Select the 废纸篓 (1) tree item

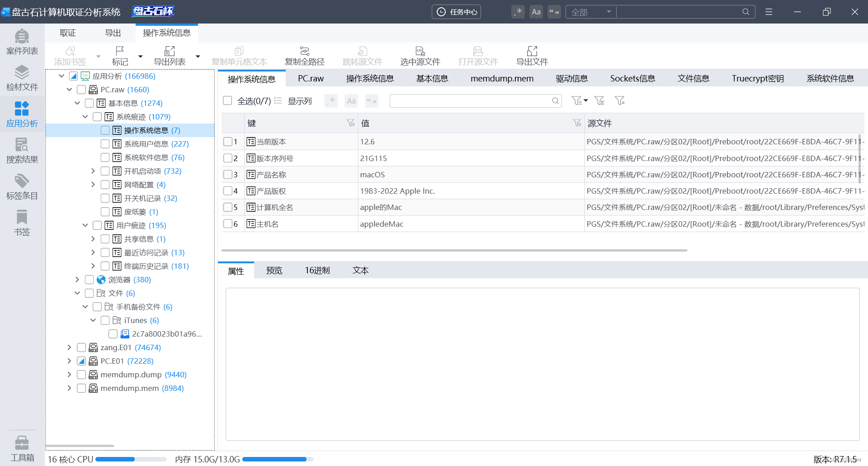pos(141,212)
